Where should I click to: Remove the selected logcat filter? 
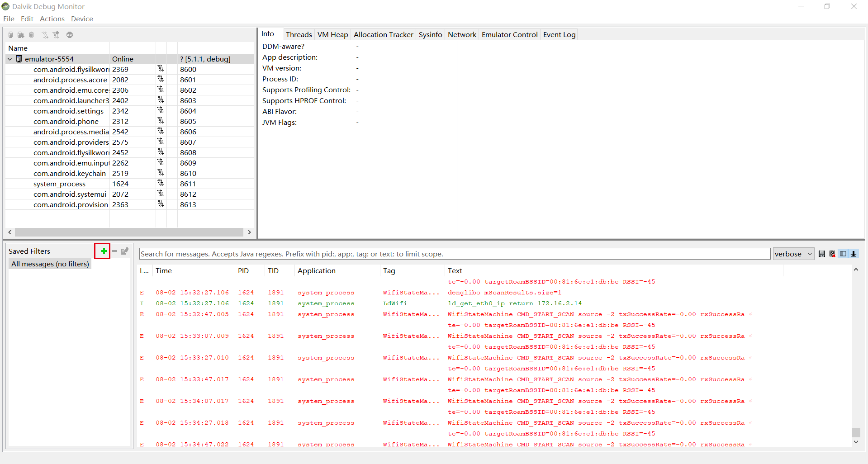(114, 251)
